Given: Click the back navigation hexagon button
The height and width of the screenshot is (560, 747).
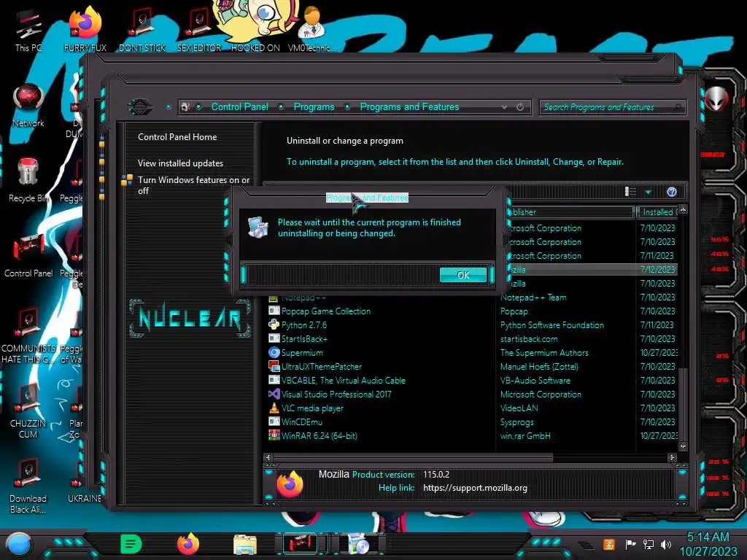Looking at the screenshot, I should pos(139,106).
